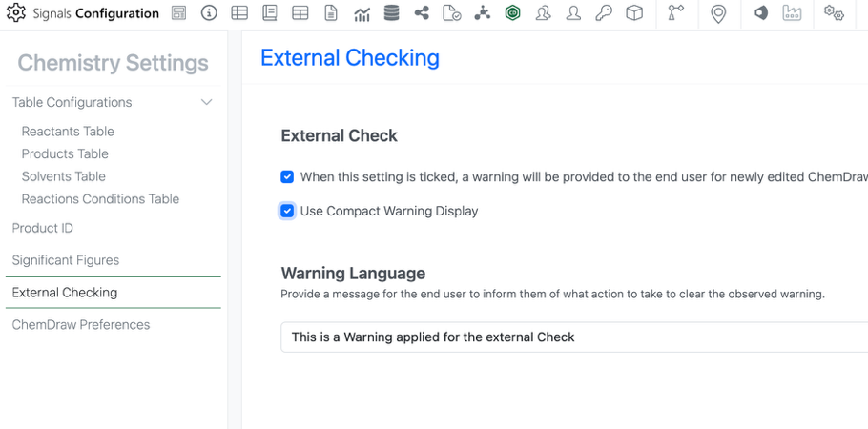Screen dimensions: 868x429
Task: Click the External Checking page title
Action: point(350,58)
